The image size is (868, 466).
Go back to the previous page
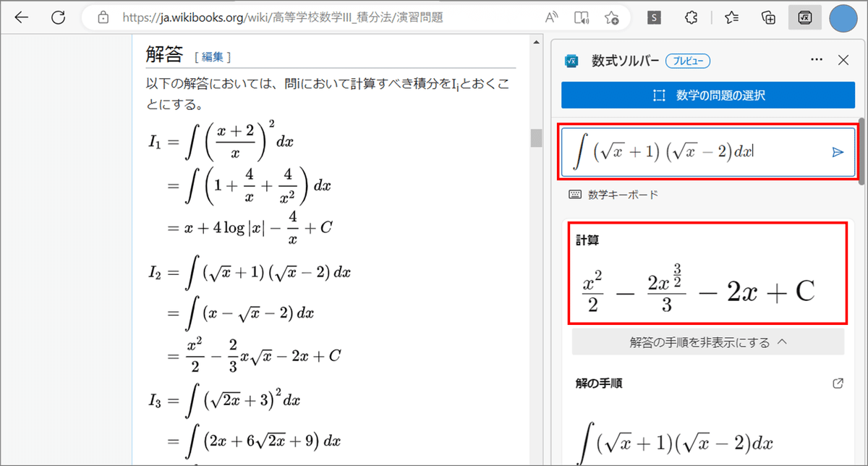pyautogui.click(x=22, y=18)
